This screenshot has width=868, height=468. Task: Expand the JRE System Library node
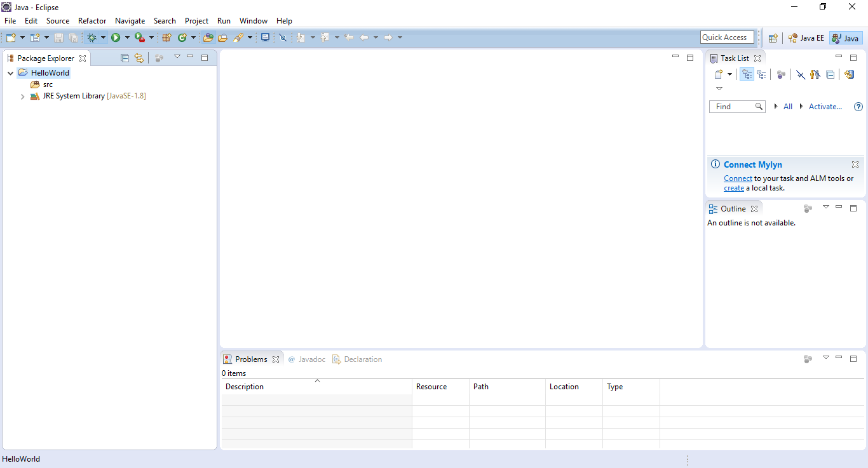coord(23,97)
